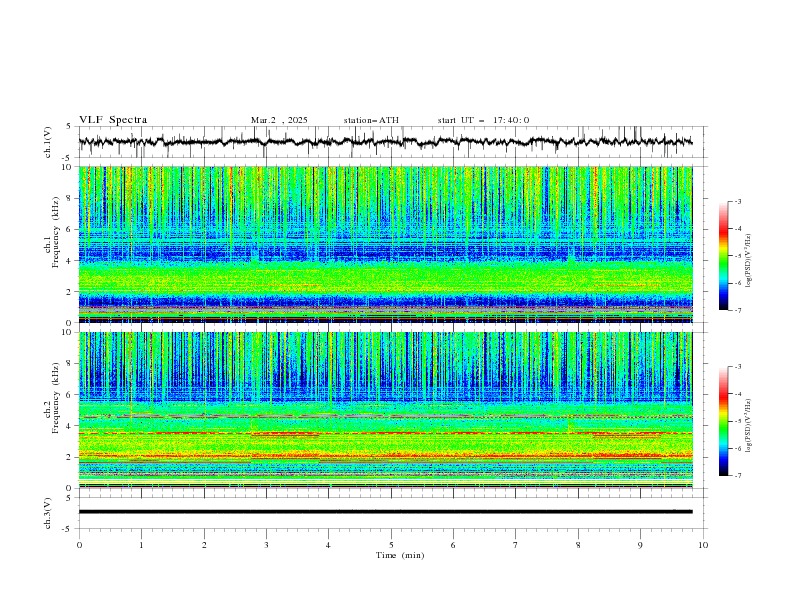Click the date 'Mar.2 , 2025'
The height and width of the screenshot is (612, 792).
(x=279, y=120)
